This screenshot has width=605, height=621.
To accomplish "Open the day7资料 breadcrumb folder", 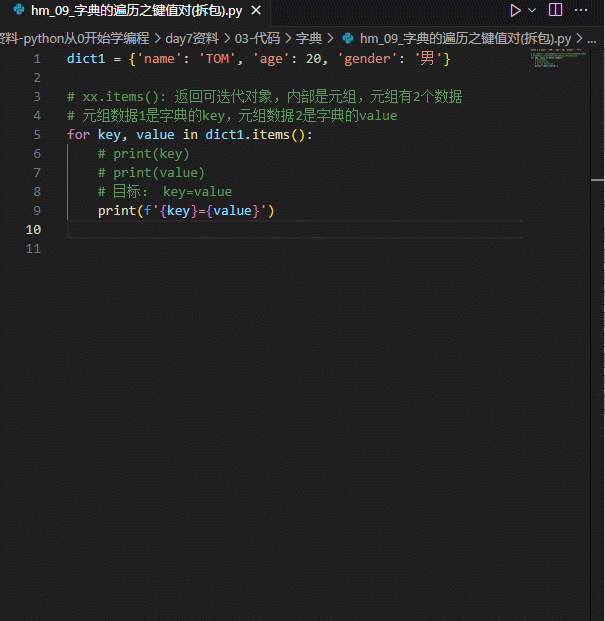I will [192, 38].
